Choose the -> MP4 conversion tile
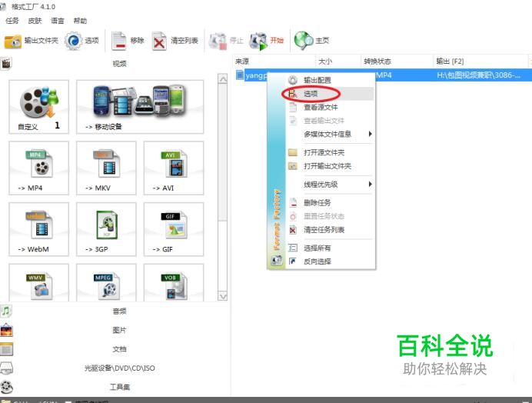This screenshot has width=532, height=403. pos(38,168)
